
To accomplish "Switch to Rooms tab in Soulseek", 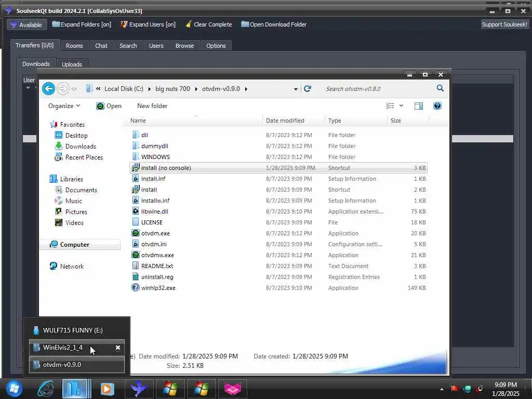I will [x=74, y=46].
